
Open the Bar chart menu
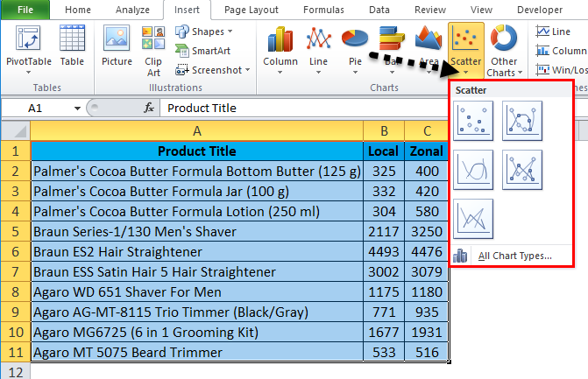pos(392,50)
